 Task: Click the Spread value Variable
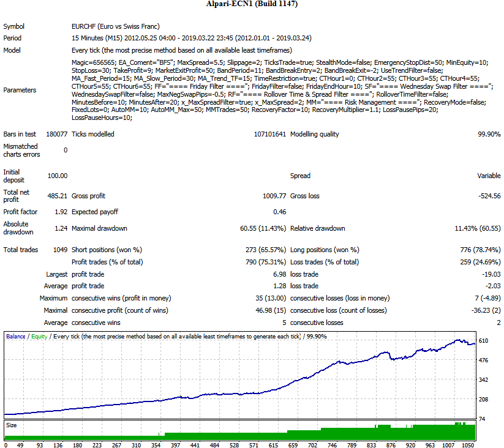tap(489, 176)
